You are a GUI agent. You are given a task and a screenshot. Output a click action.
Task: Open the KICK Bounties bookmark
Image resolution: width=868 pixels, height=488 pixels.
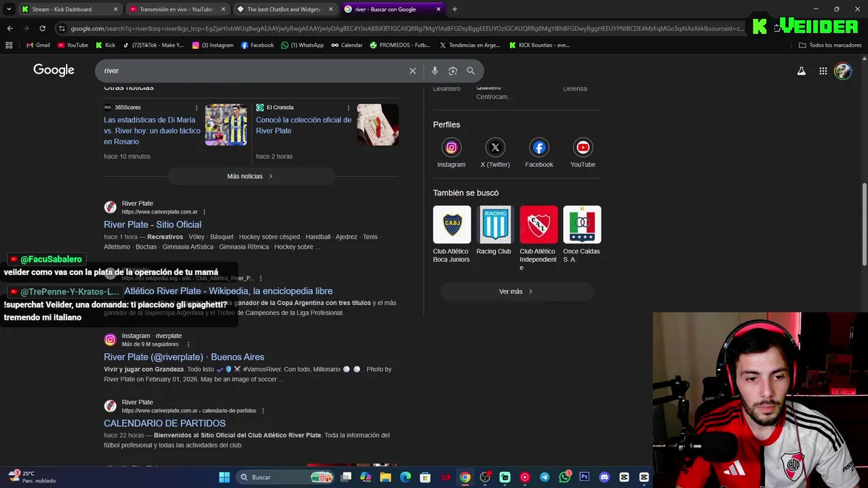point(539,45)
